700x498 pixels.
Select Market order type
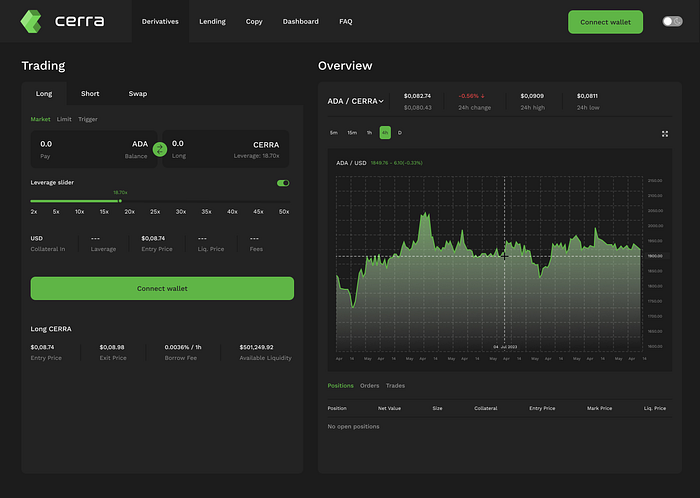tap(40, 119)
